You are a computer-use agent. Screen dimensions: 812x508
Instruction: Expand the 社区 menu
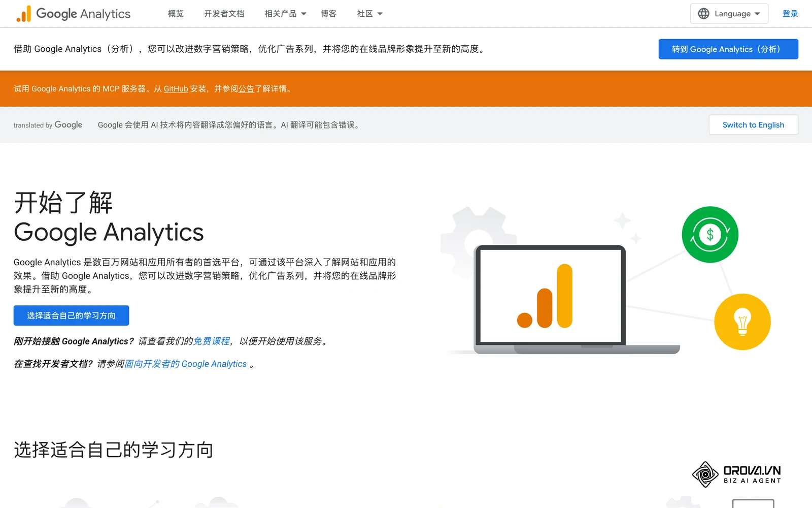(x=370, y=14)
